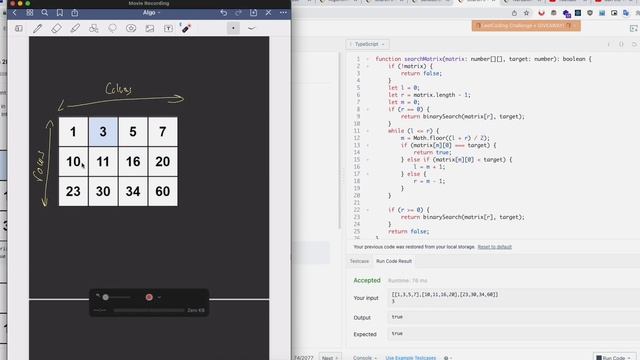Screen dimensions: 640x360
Task: Click the Your input test case field
Action: tap(513, 298)
